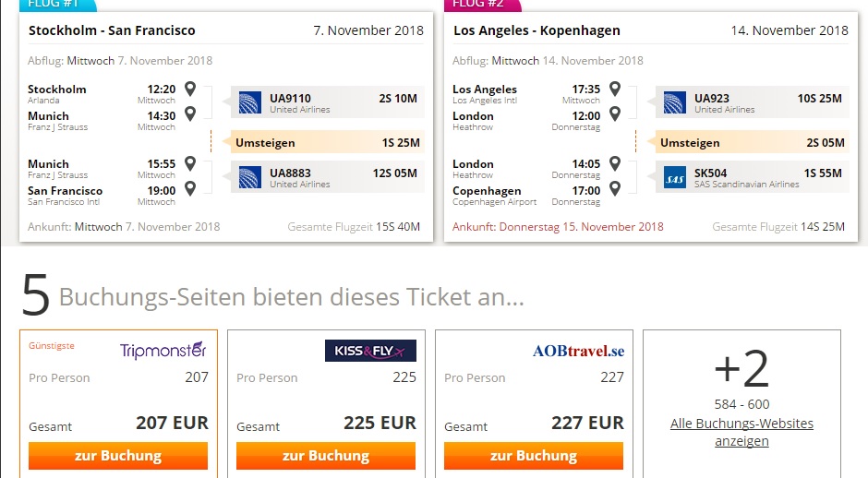The image size is (868, 478).
Task: Expand the +2 more booking sites
Action: [741, 369]
